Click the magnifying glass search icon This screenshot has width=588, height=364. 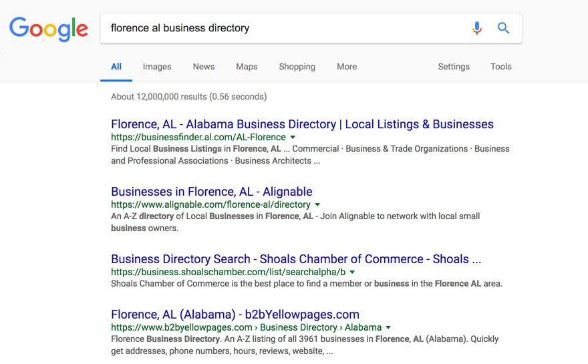(503, 28)
